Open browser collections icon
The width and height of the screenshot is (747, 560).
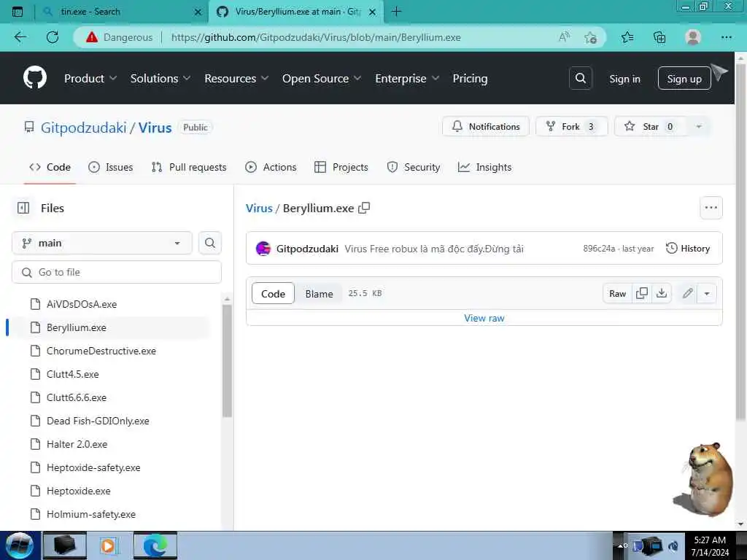point(659,37)
